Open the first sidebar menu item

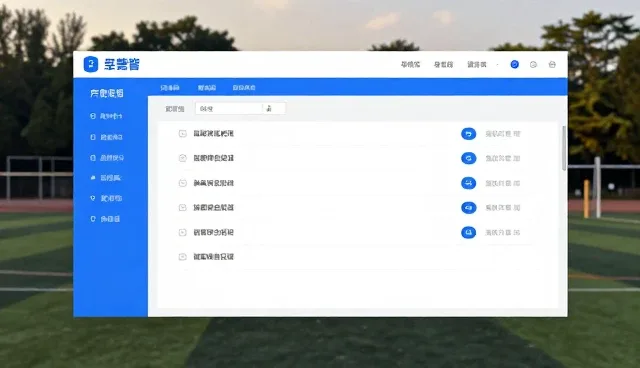(x=106, y=116)
